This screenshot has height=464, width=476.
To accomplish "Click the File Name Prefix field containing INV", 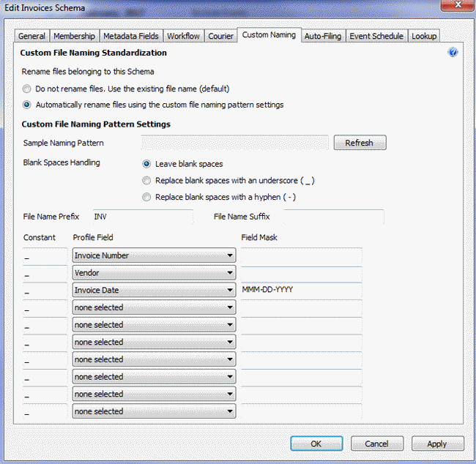I will tap(143, 217).
